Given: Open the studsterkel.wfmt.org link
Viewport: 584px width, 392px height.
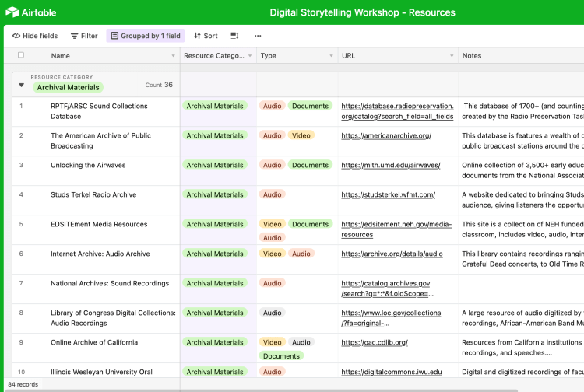Looking at the screenshot, I should [x=388, y=194].
